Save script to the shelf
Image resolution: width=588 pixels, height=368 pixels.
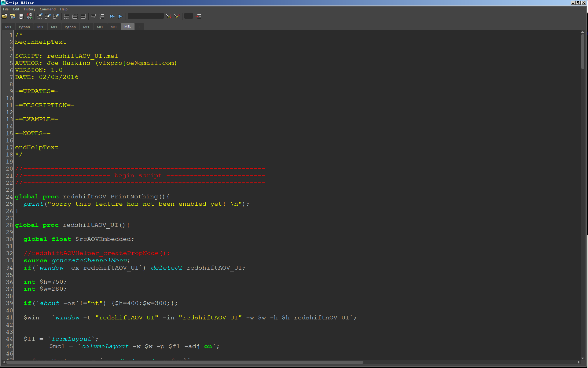point(29,16)
